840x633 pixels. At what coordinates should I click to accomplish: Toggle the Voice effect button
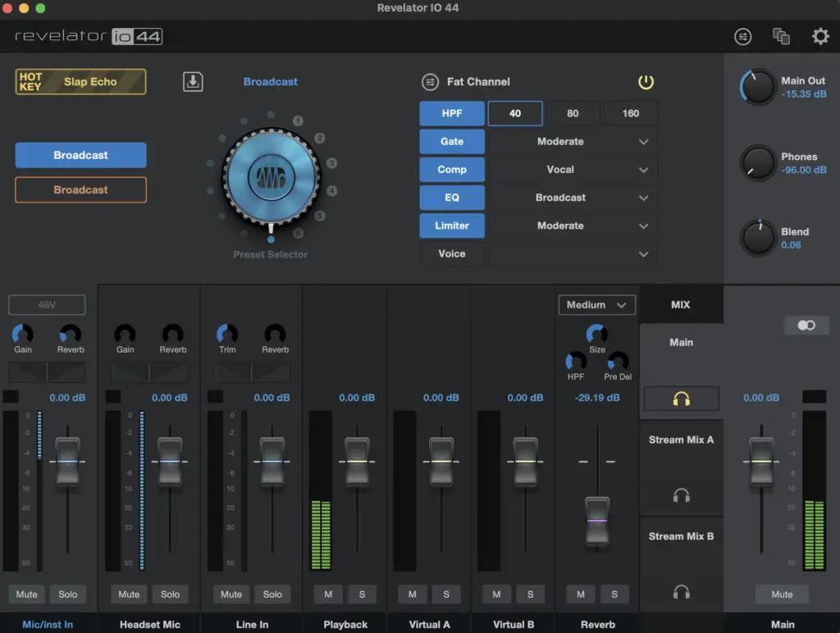coord(452,254)
